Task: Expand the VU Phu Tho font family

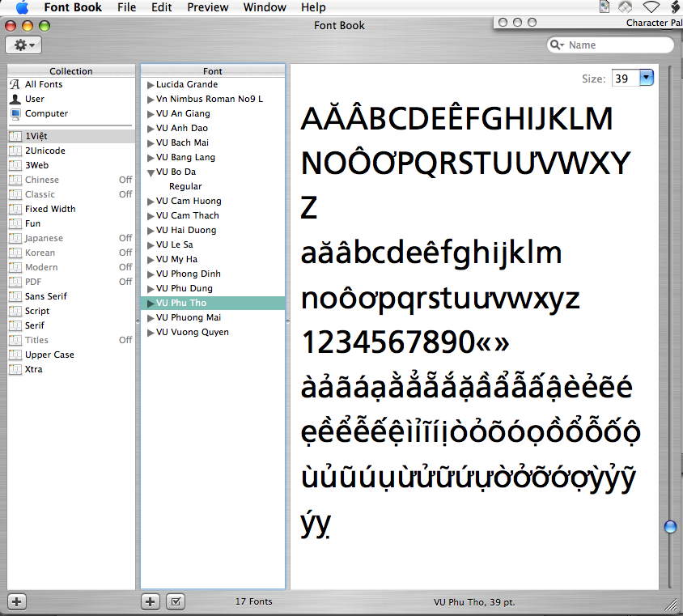Action: [151, 304]
